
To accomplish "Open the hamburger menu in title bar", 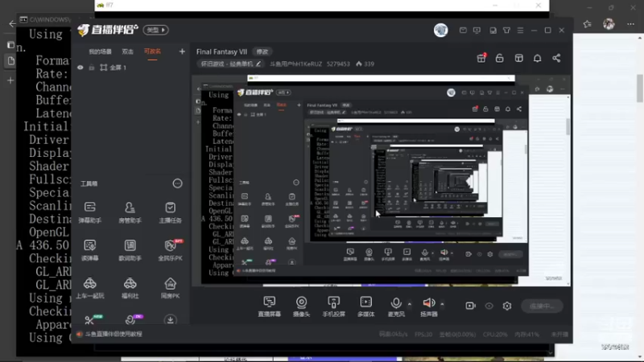I will (x=520, y=31).
